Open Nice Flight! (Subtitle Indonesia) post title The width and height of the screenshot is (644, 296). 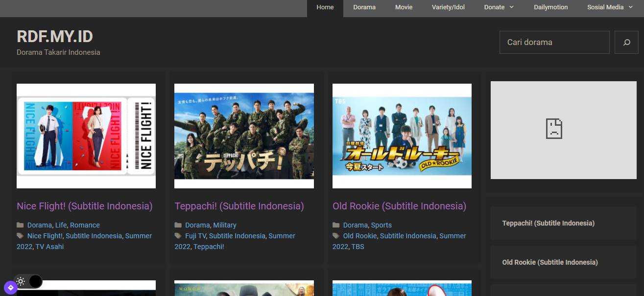85,206
